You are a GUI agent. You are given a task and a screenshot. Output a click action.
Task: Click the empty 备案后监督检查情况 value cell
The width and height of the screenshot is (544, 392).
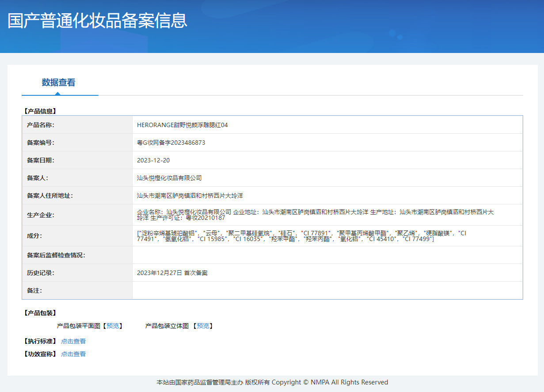point(327,255)
